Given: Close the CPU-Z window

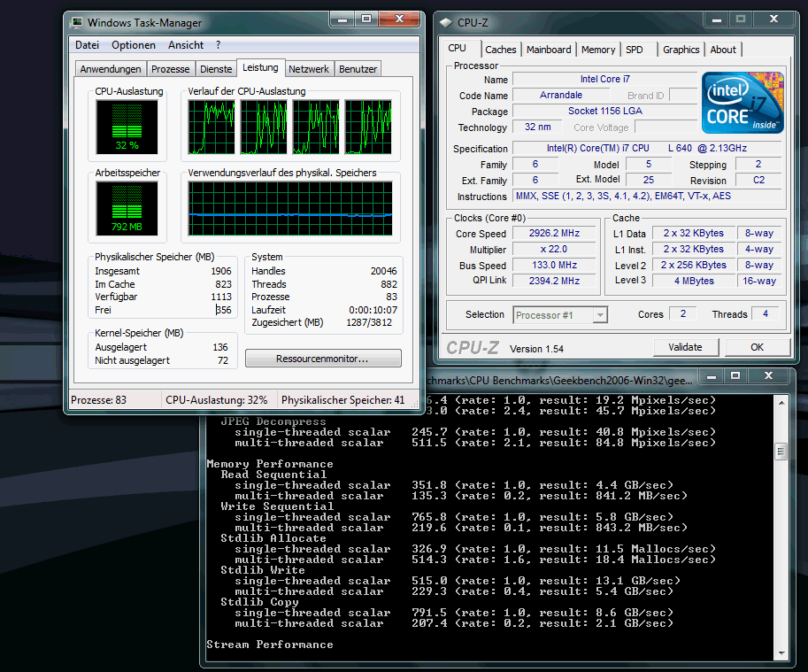Looking at the screenshot, I should (774, 19).
